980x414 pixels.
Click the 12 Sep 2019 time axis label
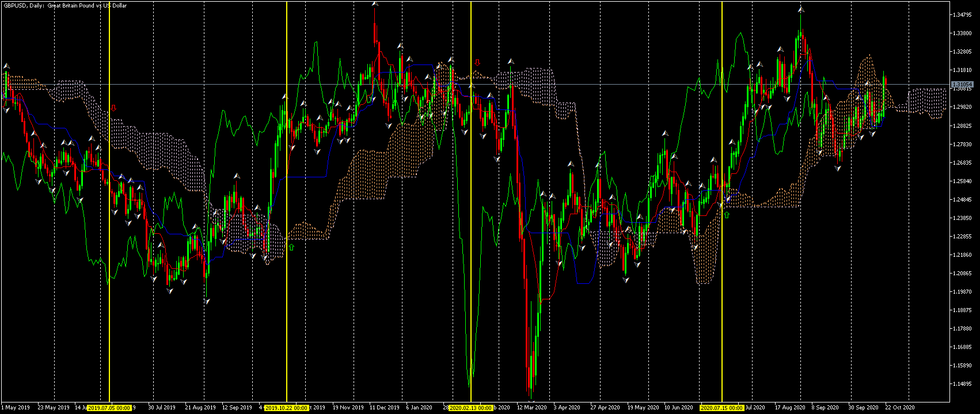[237, 408]
